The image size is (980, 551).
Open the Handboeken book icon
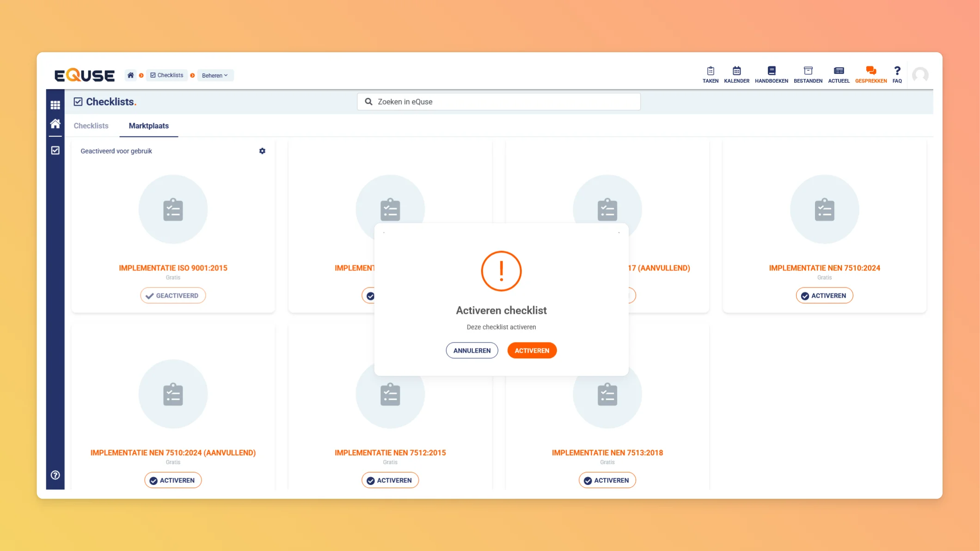(x=771, y=71)
